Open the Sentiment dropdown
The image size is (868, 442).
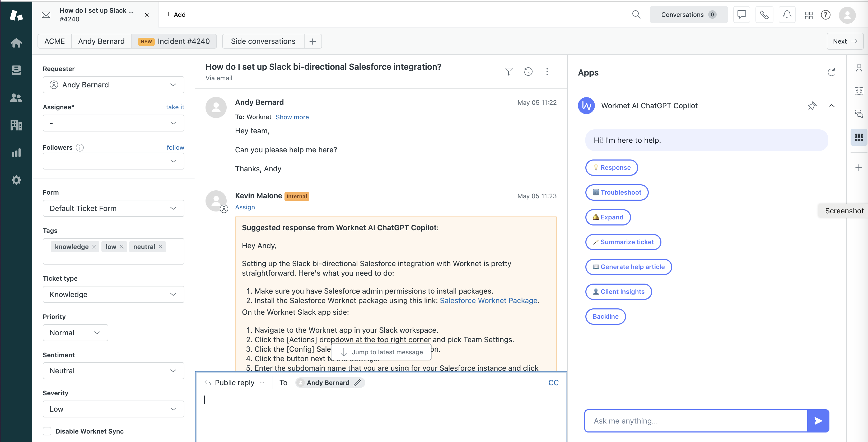point(113,371)
